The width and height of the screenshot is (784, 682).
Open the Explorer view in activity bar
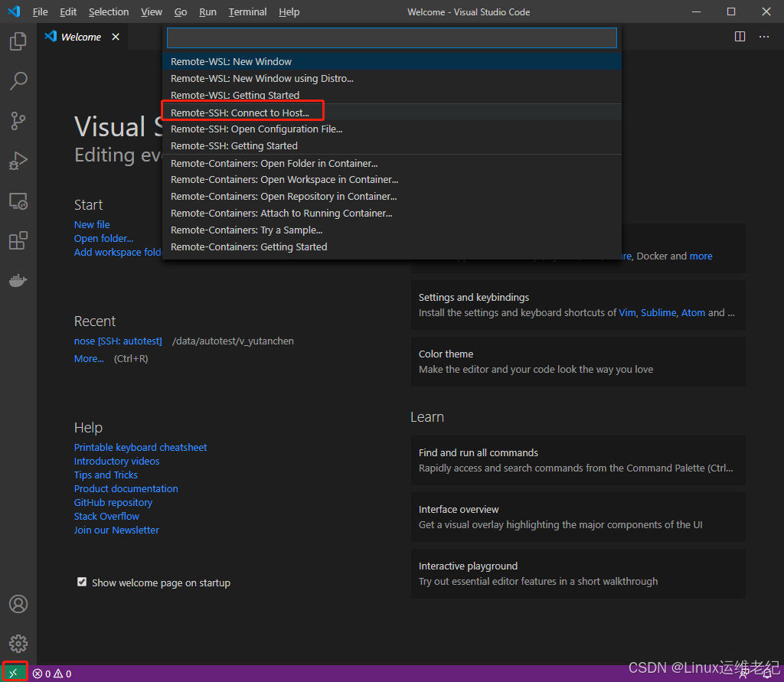point(18,41)
